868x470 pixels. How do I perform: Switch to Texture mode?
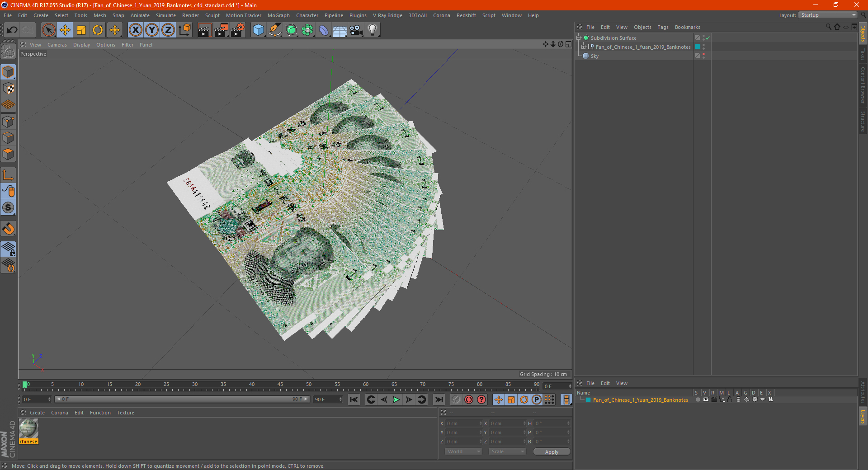coord(8,89)
